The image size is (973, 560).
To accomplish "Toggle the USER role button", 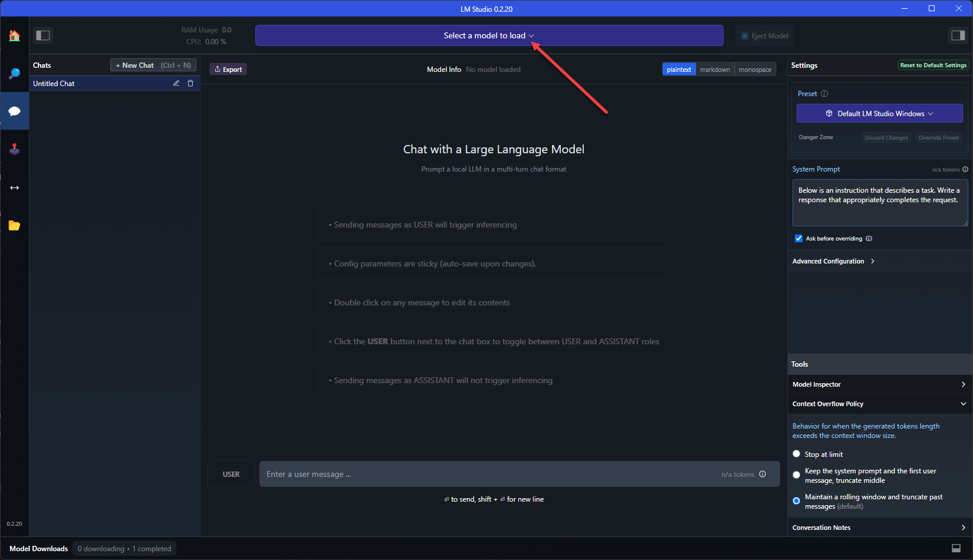I will (231, 474).
